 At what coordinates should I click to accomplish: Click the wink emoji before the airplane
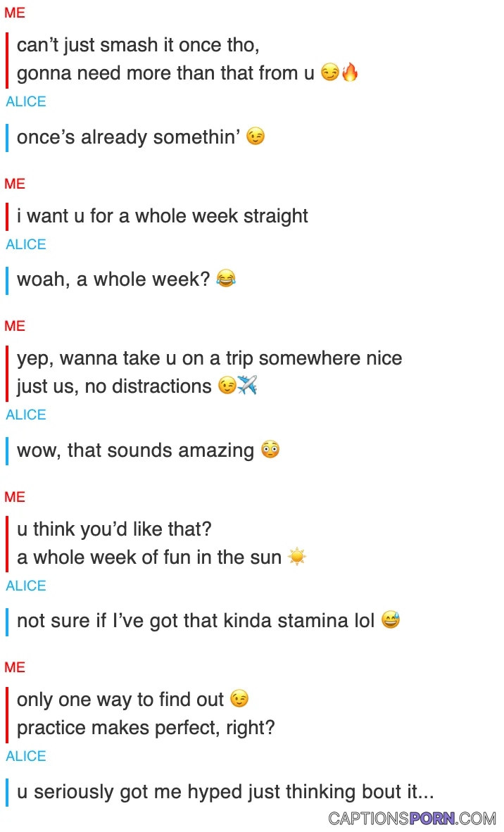click(227, 385)
